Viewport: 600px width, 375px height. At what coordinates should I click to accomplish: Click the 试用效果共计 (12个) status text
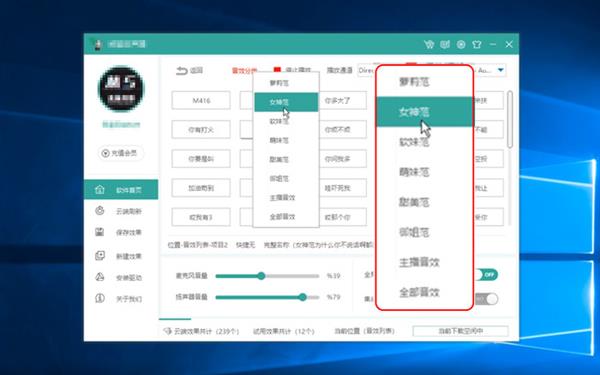click(284, 331)
